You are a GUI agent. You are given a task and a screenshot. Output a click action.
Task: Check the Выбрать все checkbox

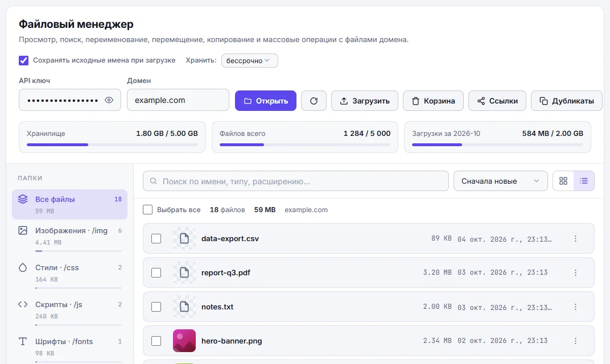pyautogui.click(x=148, y=210)
